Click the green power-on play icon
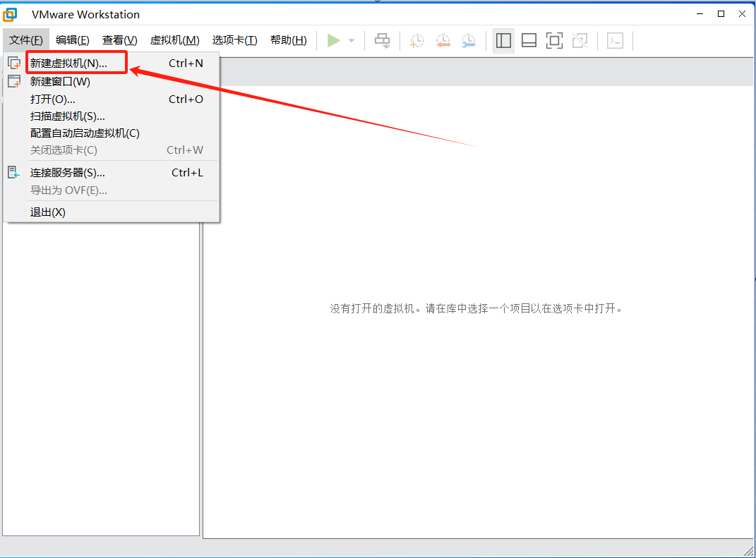 pos(334,40)
